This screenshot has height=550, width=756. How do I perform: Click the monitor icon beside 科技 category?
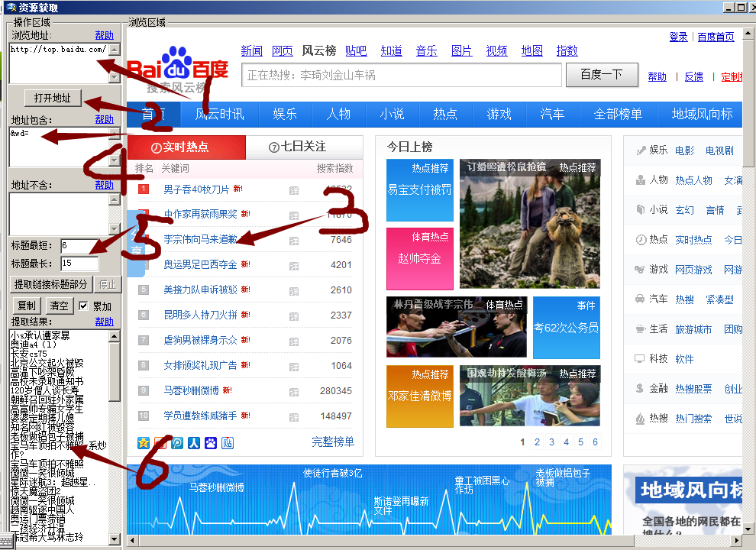(639, 358)
